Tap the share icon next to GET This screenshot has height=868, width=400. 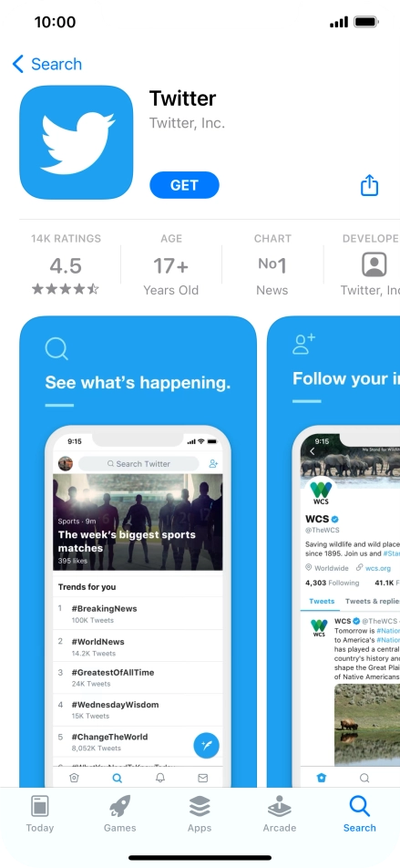point(369,185)
